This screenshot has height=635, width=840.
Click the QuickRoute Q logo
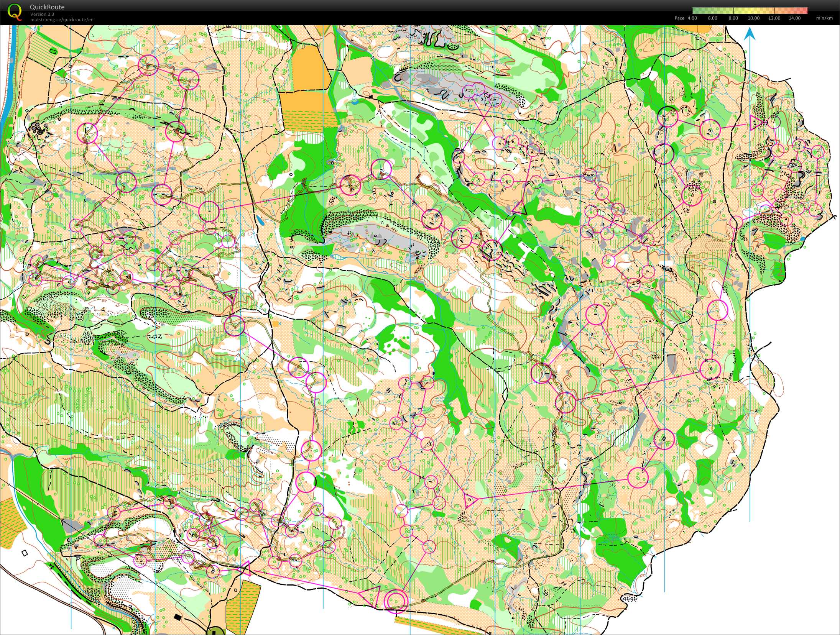(x=15, y=12)
